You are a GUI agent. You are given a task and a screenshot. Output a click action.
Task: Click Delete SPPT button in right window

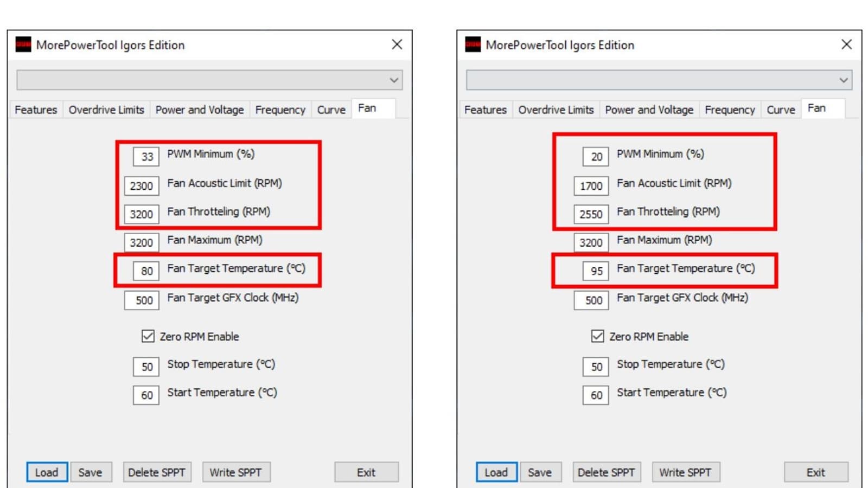[x=606, y=472]
